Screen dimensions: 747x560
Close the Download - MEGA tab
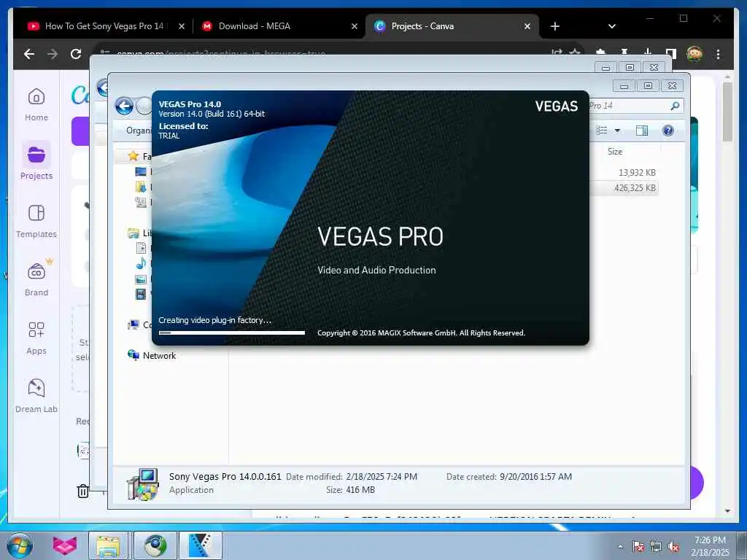coord(355,26)
